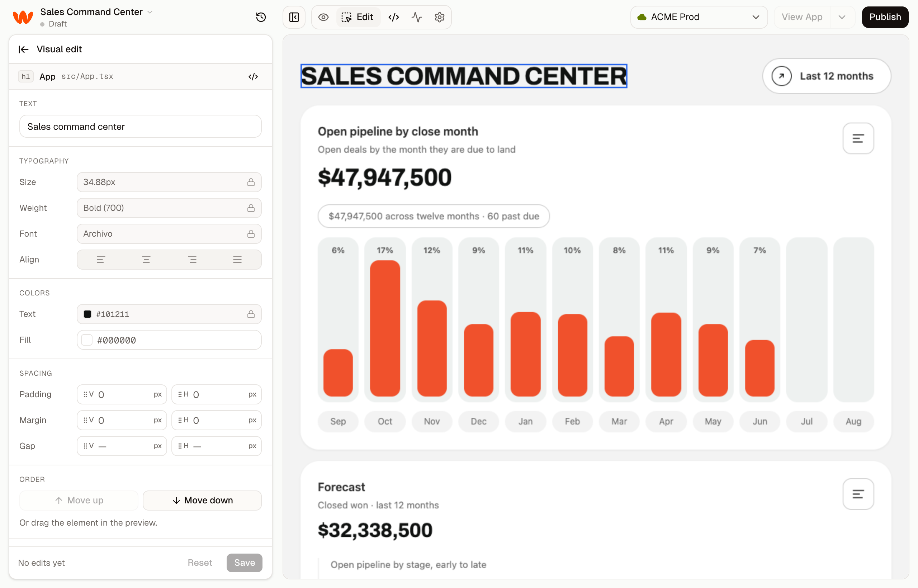Open the Forecast card menu icon
Screen dimensions: 918x588
(x=858, y=494)
